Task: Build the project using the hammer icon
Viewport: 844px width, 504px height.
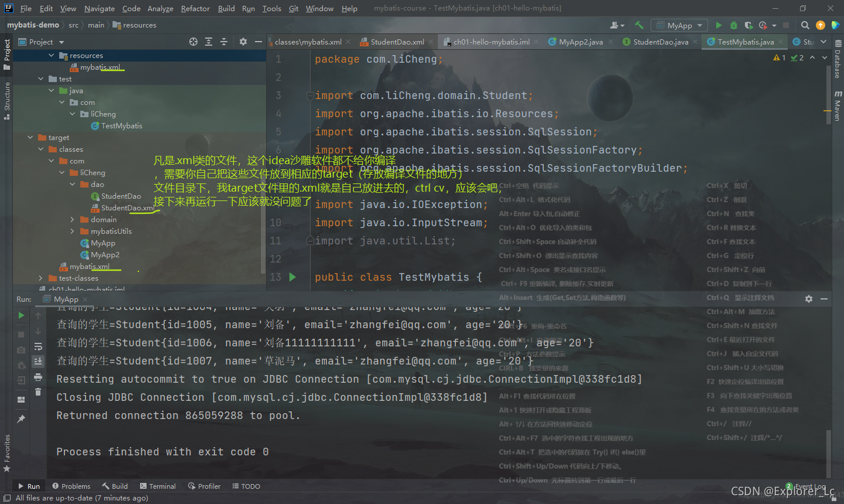Action: coord(640,25)
